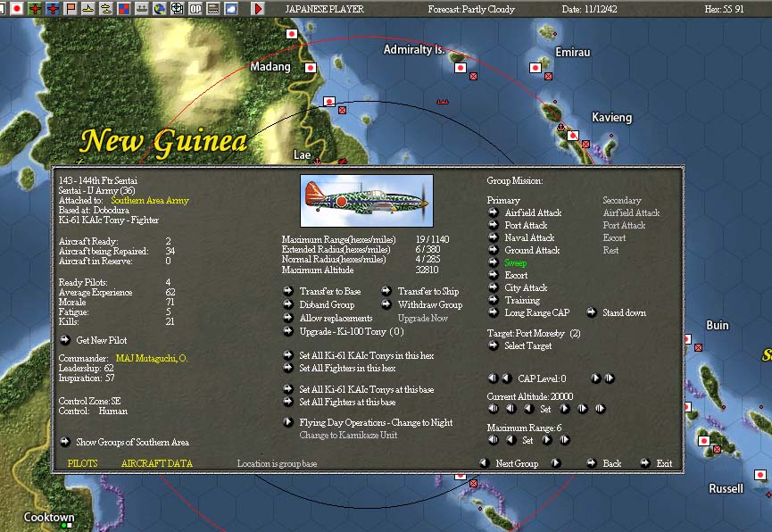Viewport: 772px width, 532px height.
Task: Click the Exit button in the group panel
Action: click(664, 463)
